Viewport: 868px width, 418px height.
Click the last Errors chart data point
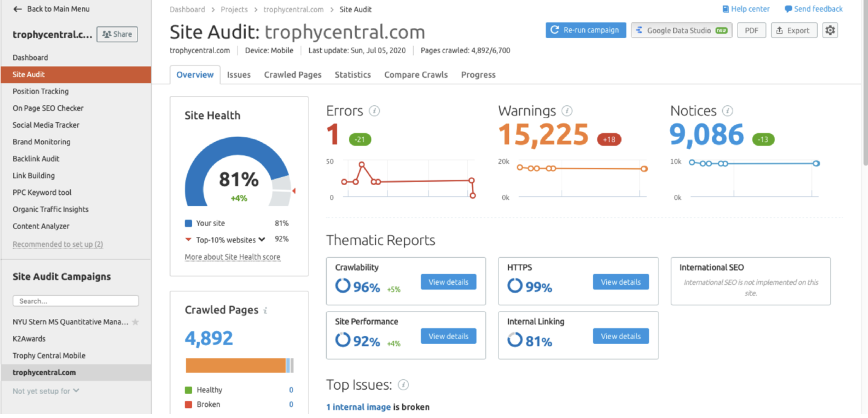click(x=472, y=195)
